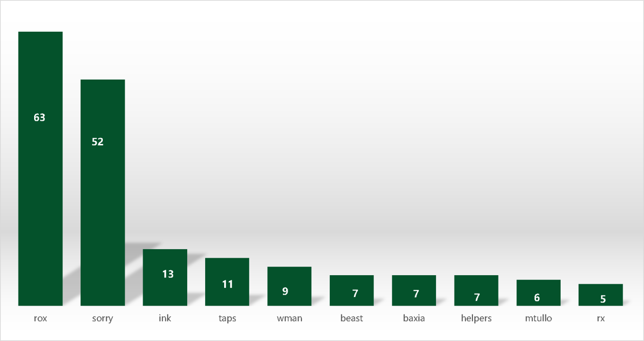Click the "helpers" axis label

(476, 318)
